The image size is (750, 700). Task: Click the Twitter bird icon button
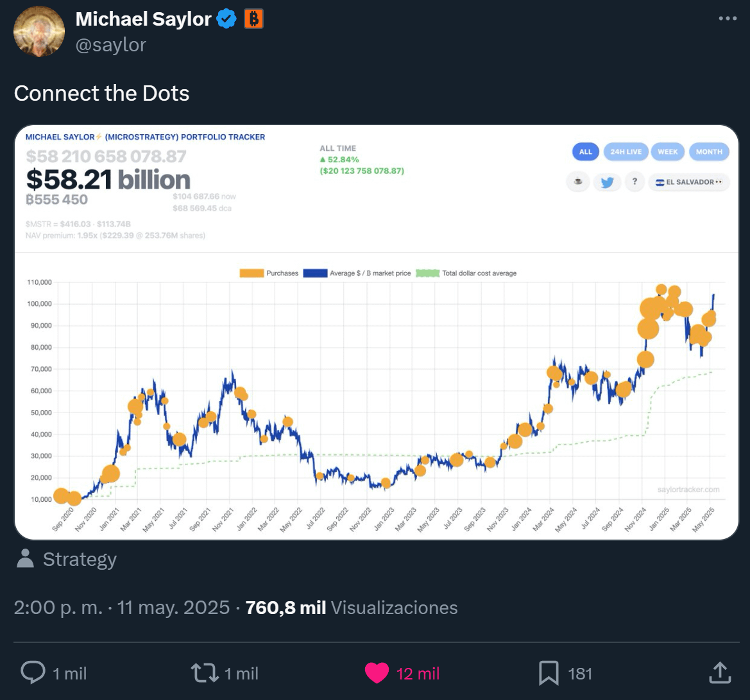point(607,182)
